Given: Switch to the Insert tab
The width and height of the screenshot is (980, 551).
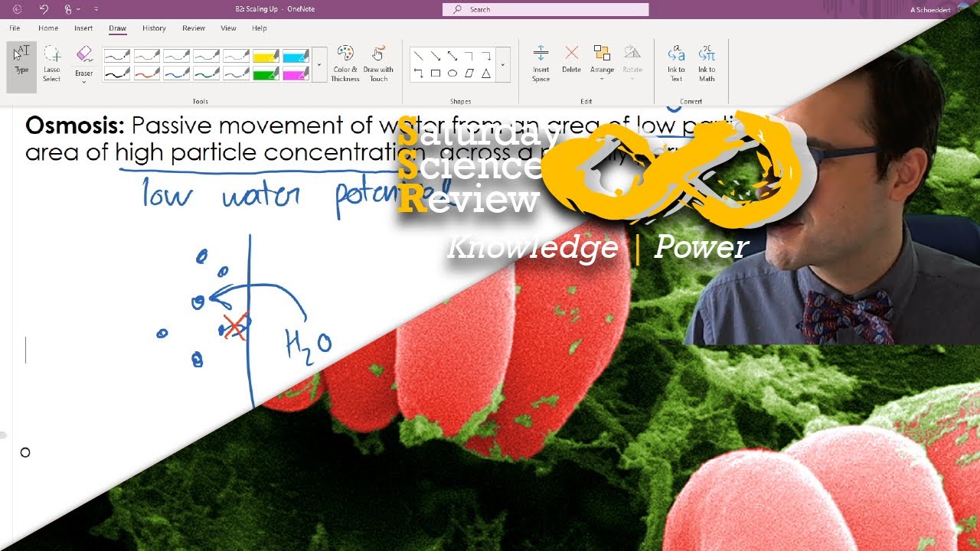Looking at the screenshot, I should coord(83,28).
